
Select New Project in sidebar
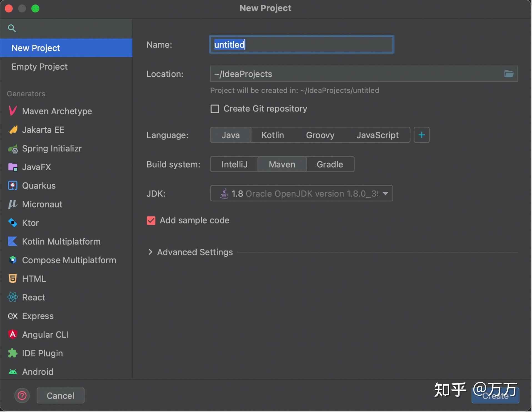66,48
